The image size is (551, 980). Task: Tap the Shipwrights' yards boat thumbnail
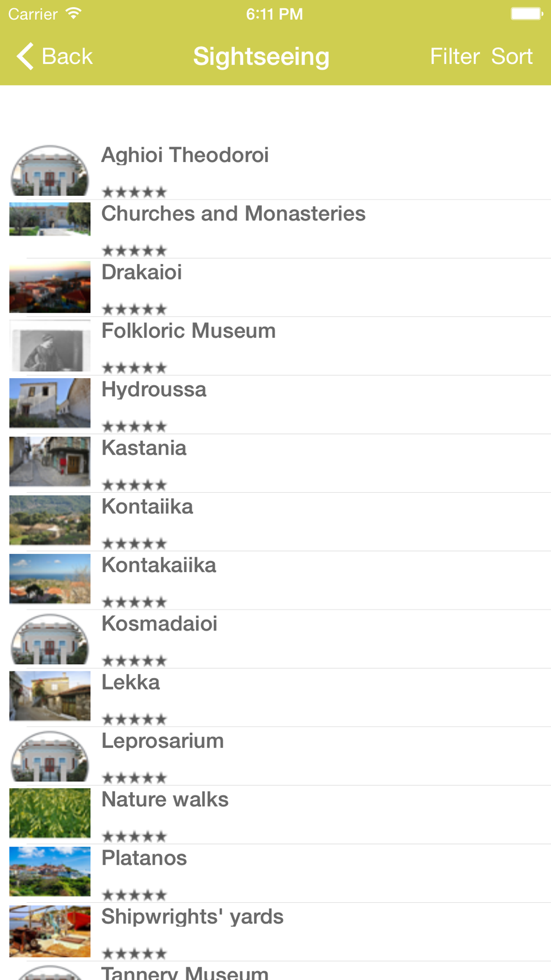click(x=50, y=931)
